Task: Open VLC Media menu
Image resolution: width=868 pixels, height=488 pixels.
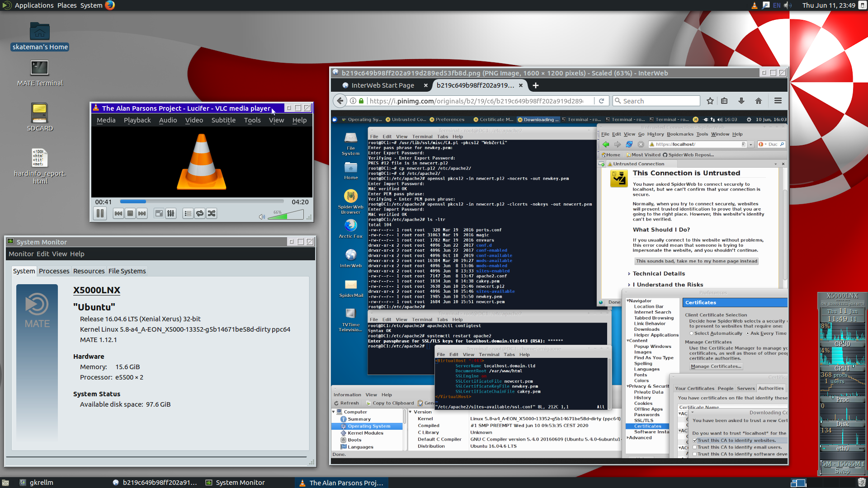Action: (106, 120)
